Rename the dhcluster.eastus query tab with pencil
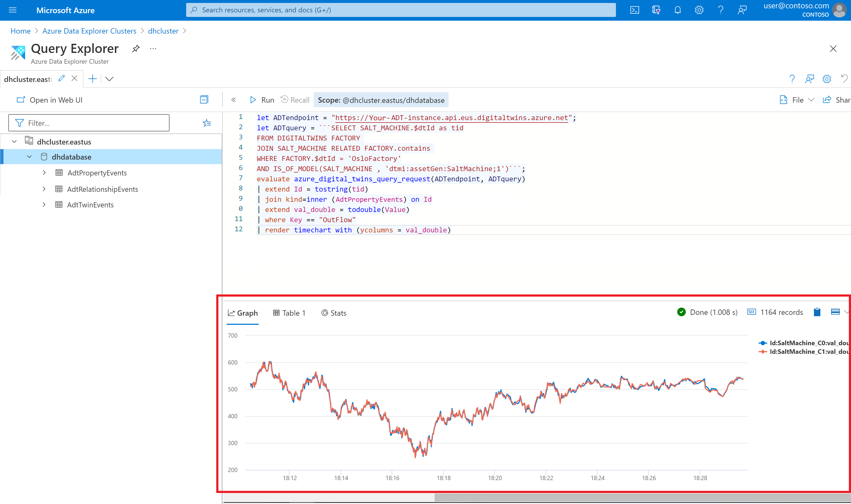 (x=62, y=78)
